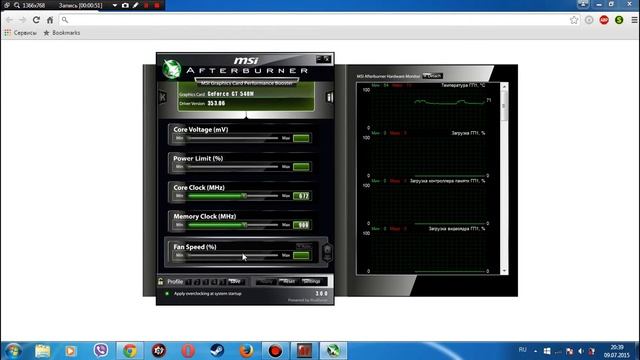Click the hardware monitor scrollbar thumb

[504, 106]
